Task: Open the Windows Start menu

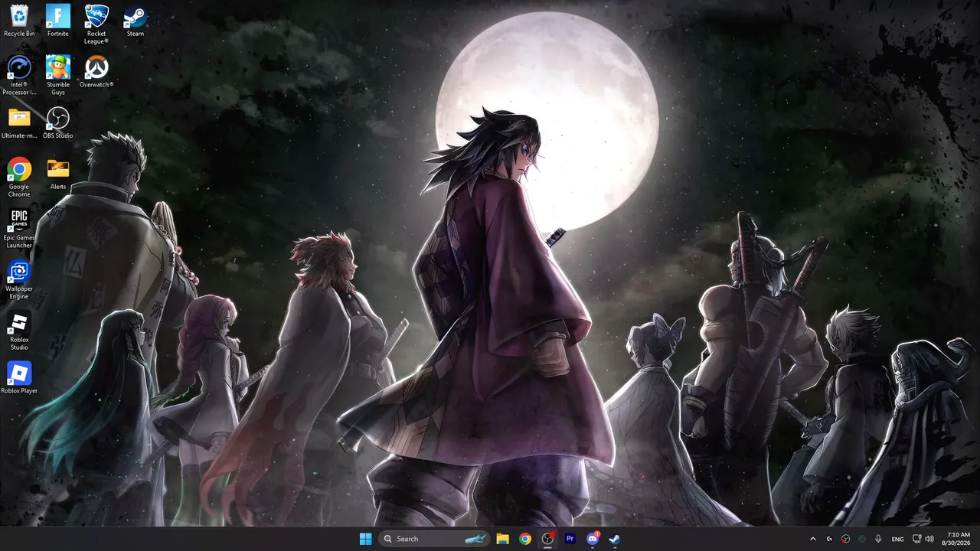Action: 366,539
